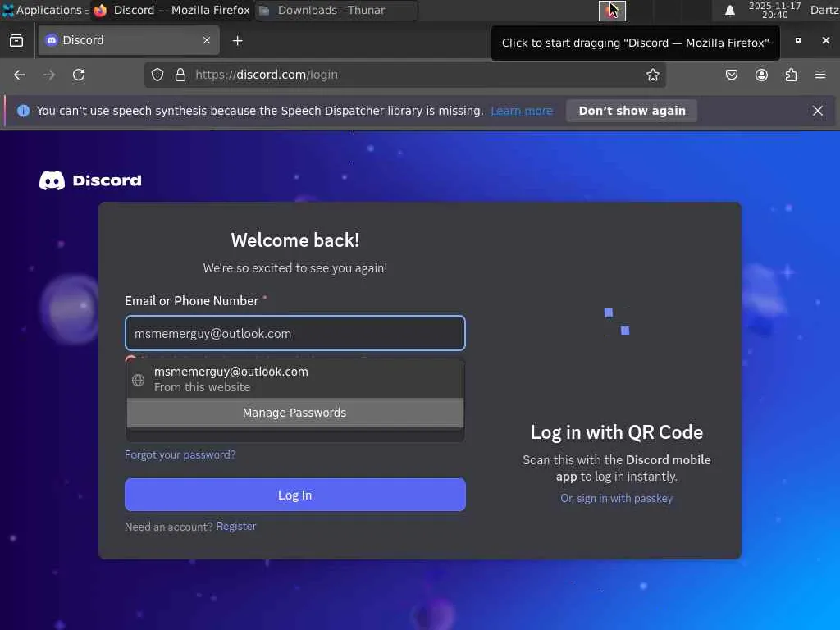840x630 pixels.
Task: Click the workspace switcher icon in panel
Action: point(612,11)
